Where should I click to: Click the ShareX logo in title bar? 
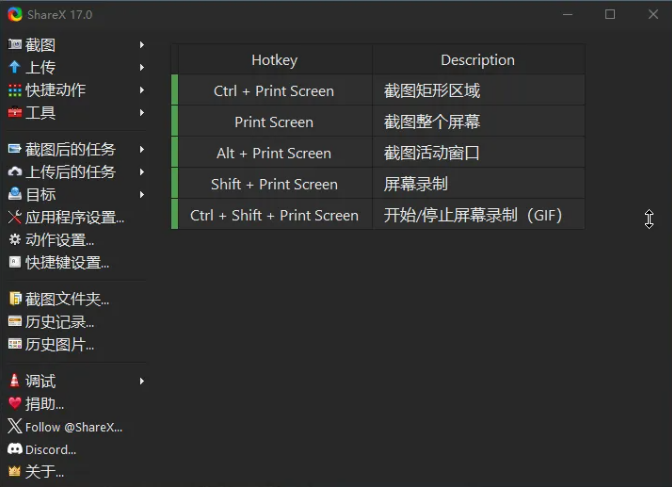15,14
